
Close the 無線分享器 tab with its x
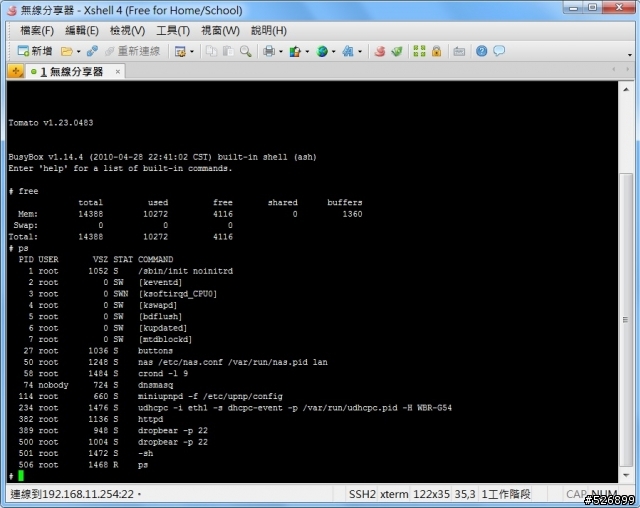(x=118, y=72)
